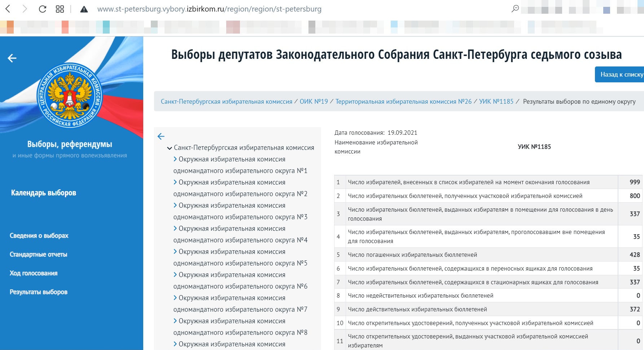
Task: Click the white back arrow in blue sidebar
Action: click(12, 58)
